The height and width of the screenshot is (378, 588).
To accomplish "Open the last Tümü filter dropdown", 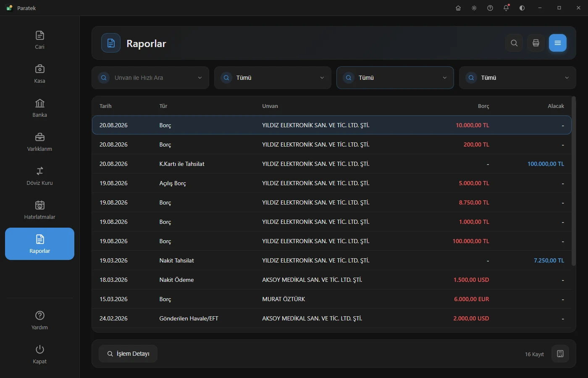I will tap(517, 78).
